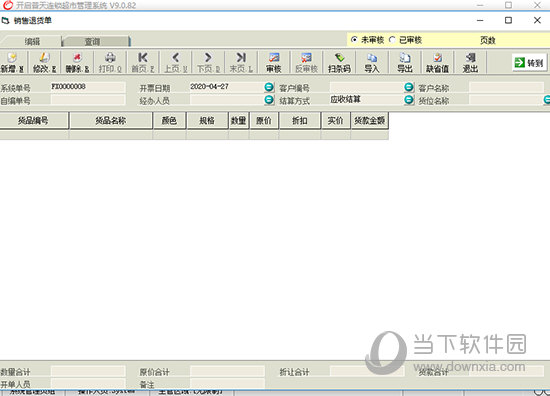Image resolution: width=550 pixels, height=396 pixels.
Task: Switch to the 编辑 tab
Action: tap(32, 41)
